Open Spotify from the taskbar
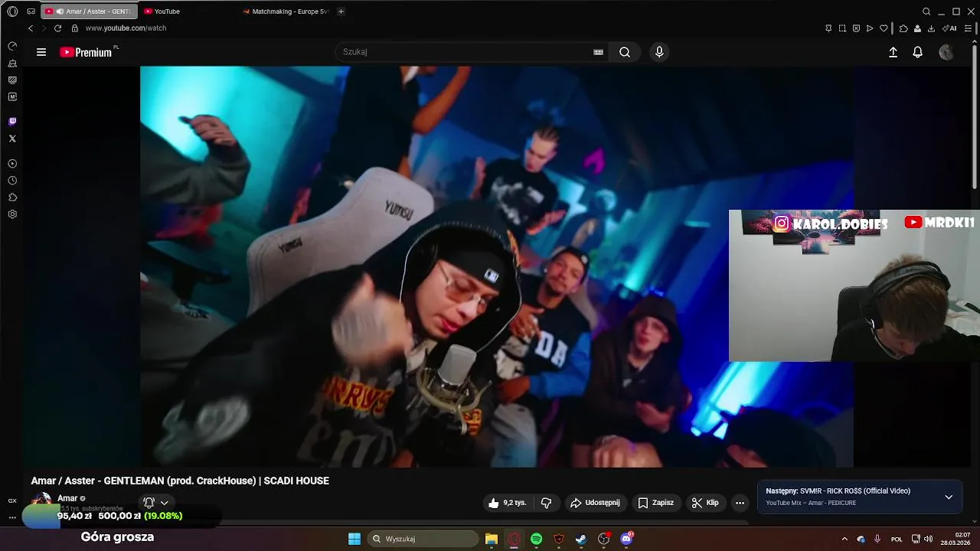The image size is (980, 551). pyautogui.click(x=536, y=539)
